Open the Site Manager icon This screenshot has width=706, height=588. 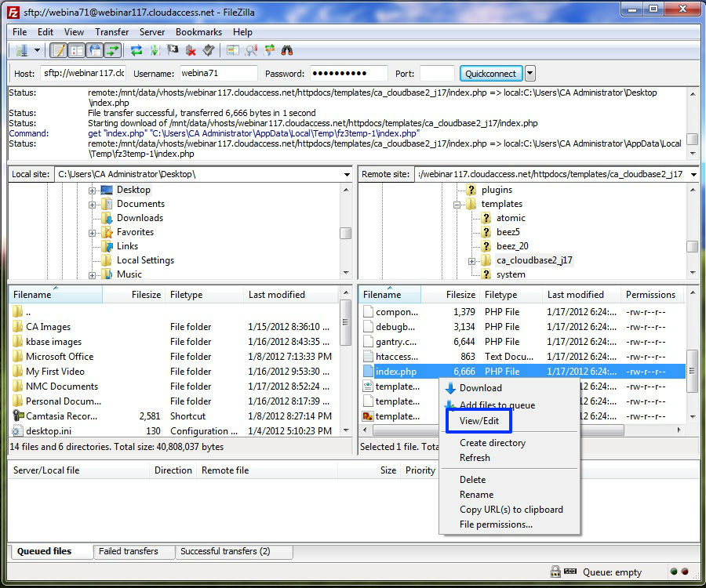click(20, 50)
